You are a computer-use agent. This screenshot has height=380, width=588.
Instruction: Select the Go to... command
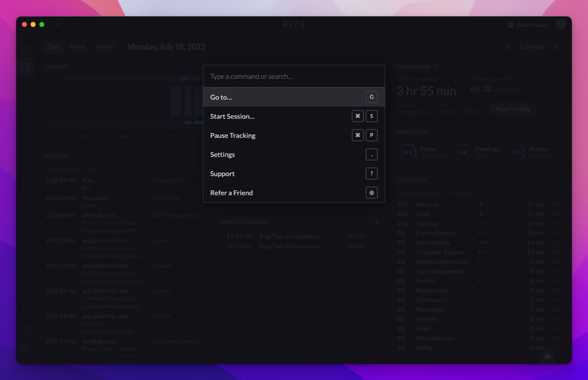(294, 97)
